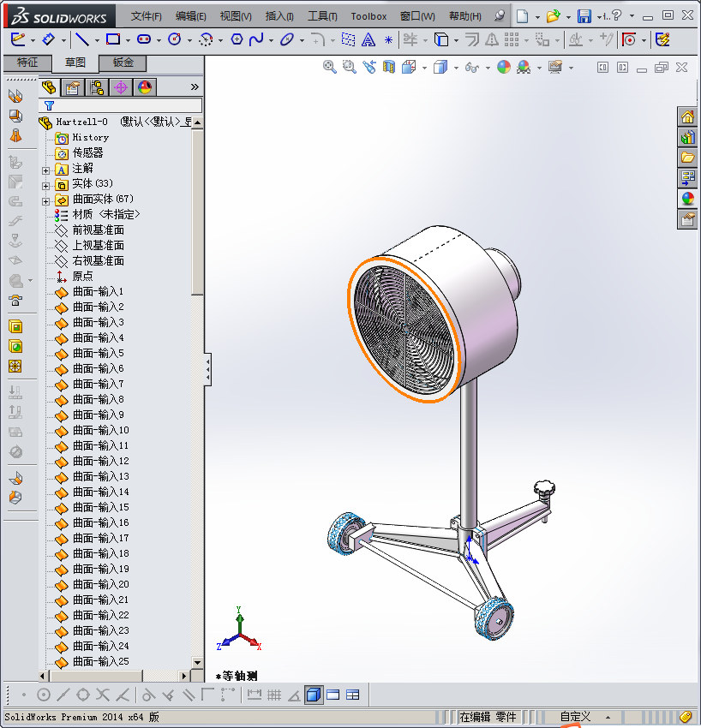Expand the manager tabs double-chevron

195,87
